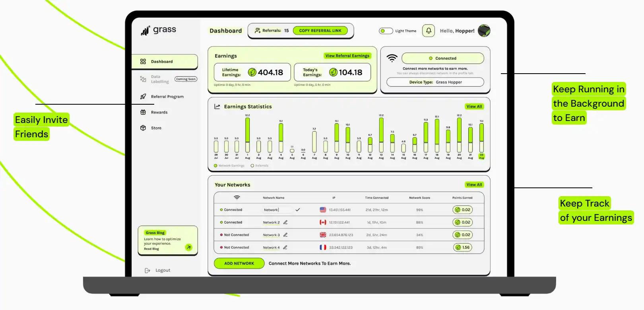The width and height of the screenshot is (644, 310).
Task: Select the 13 Aug bar in chart
Action: coord(381,135)
